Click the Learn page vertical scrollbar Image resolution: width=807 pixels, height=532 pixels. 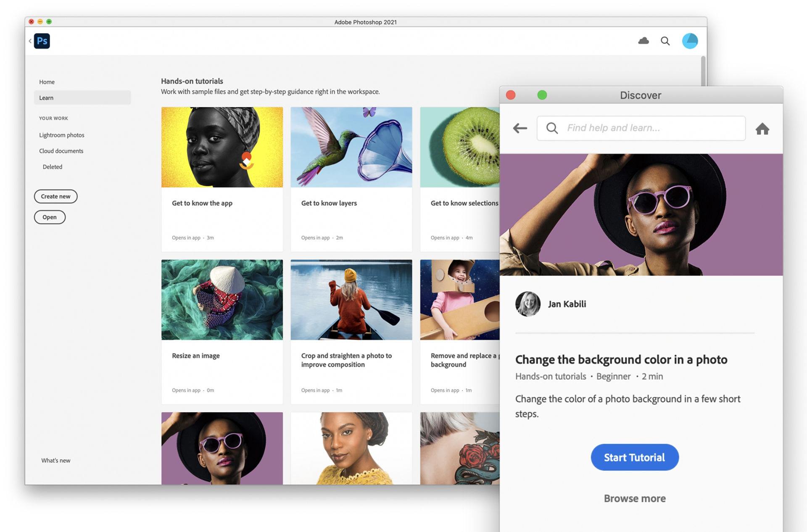tap(703, 71)
